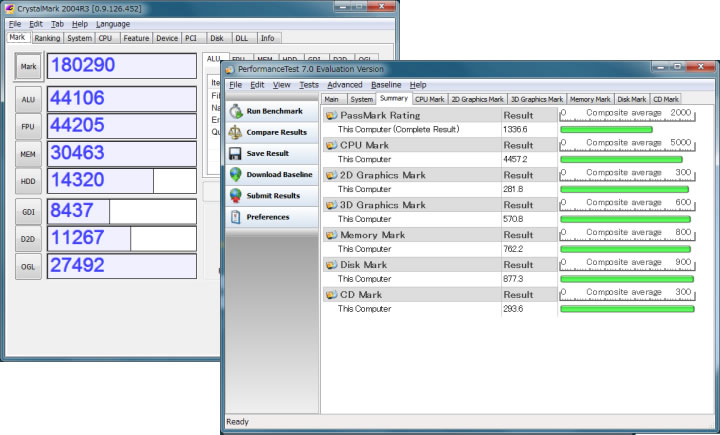Image resolution: width=720 pixels, height=435 pixels.
Task: Open the File menu in PerformanceTest
Action: point(236,85)
